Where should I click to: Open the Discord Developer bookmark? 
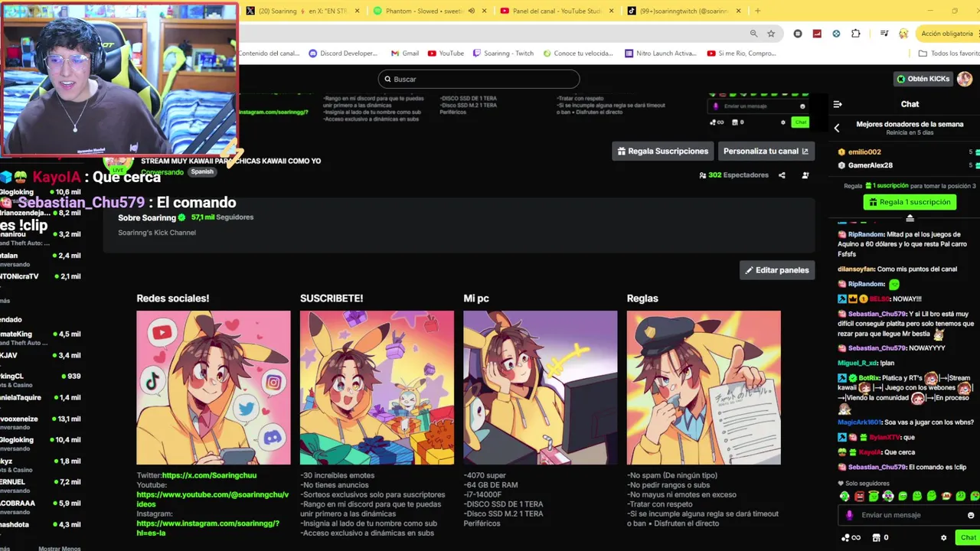343,54
